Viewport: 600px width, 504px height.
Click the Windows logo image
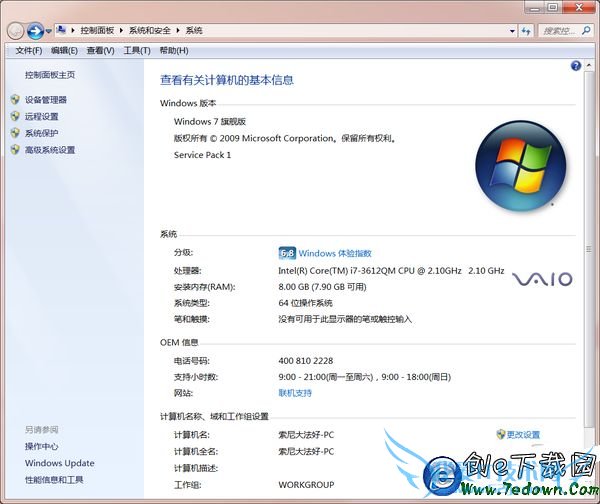[520, 166]
